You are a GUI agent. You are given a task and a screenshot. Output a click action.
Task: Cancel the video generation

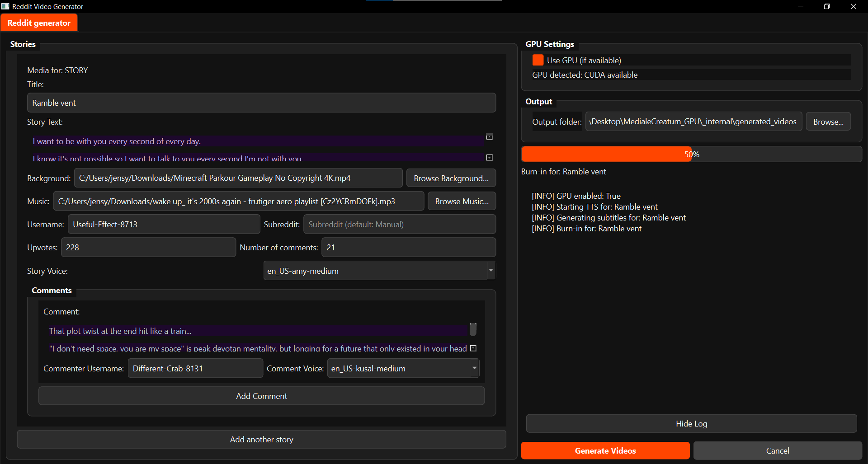(x=778, y=450)
